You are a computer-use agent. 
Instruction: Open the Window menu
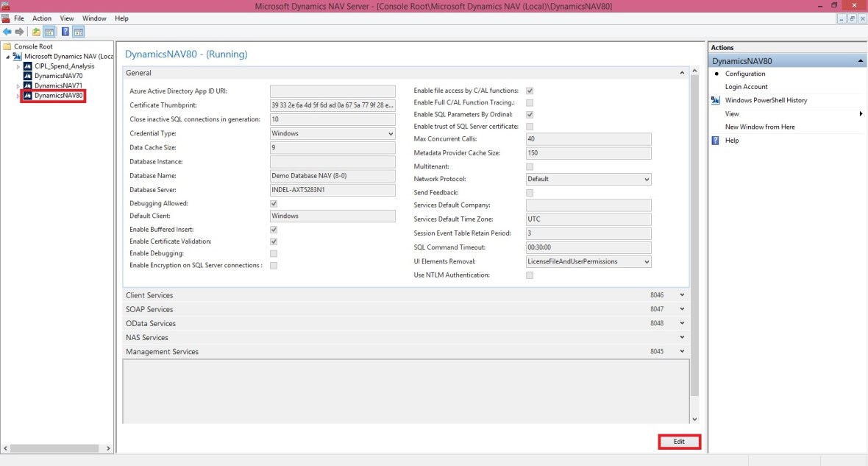point(94,18)
